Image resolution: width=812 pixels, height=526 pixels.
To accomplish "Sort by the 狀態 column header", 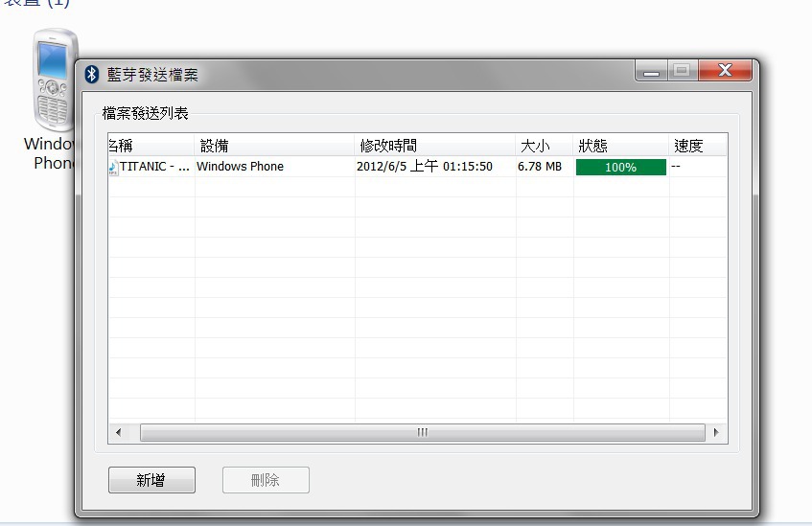I will click(x=621, y=146).
